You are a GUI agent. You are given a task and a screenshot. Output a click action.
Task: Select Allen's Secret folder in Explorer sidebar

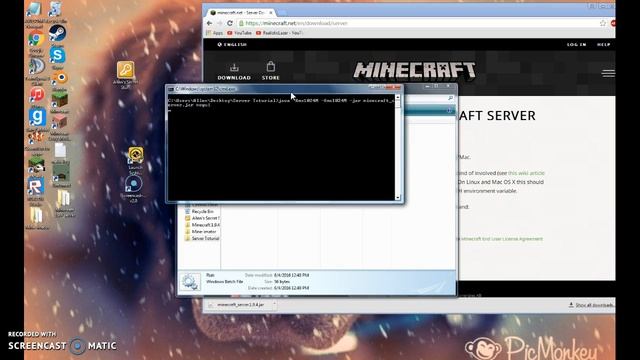pyautogui.click(x=202, y=218)
